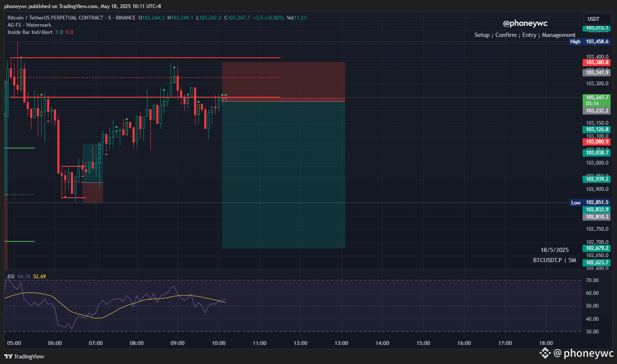Click the green 103,512.1 price label

(597, 28)
